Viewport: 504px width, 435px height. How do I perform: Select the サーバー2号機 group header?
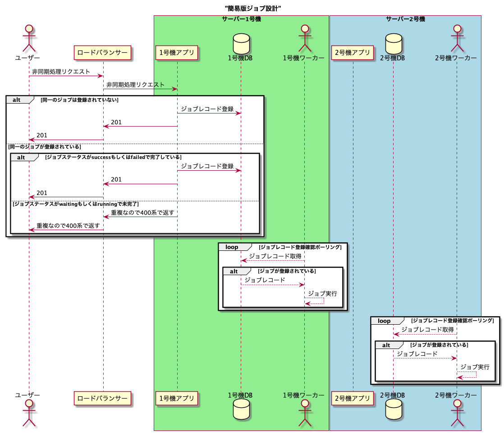tap(406, 18)
